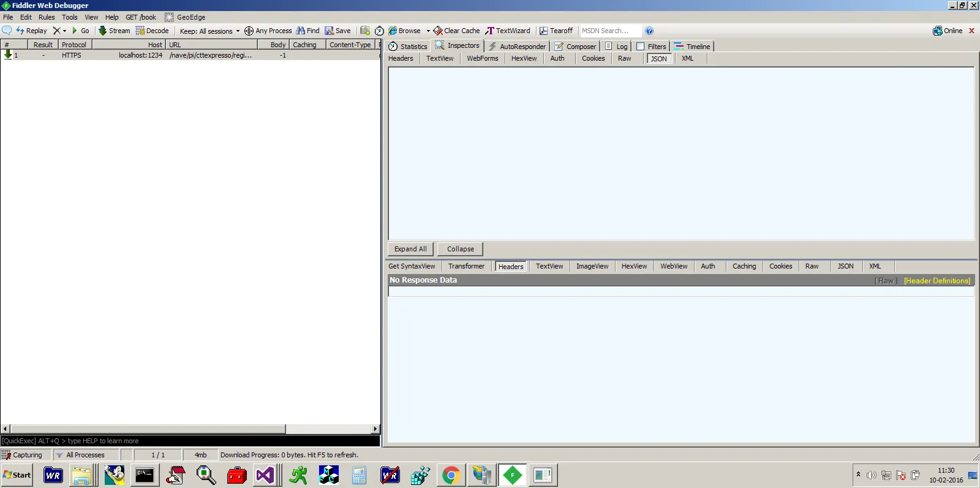The image size is (980, 488).
Task: Select the Caching response tab
Action: point(744,266)
